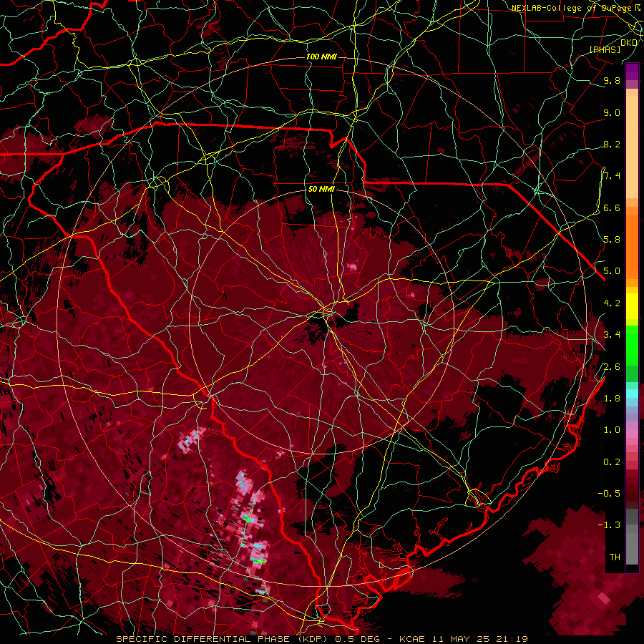Viewport: 644px width, 644px height.
Task: Pick the orange segment of the color bar
Action: 632,246
